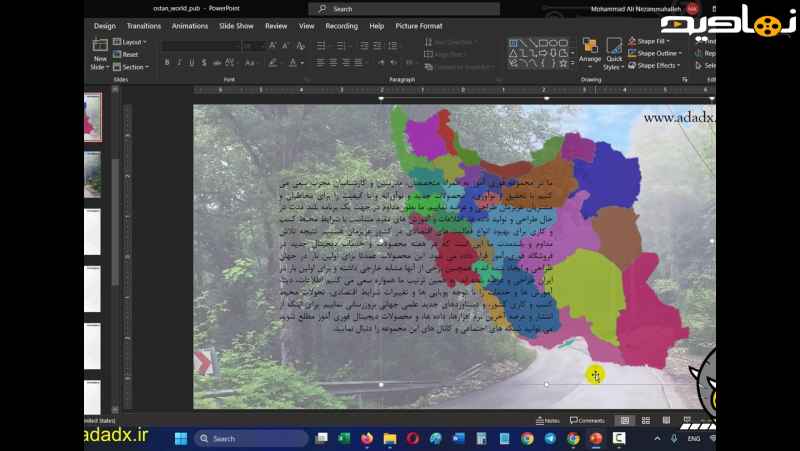Toggle Underline text formatting
This screenshot has height=451, width=800.
(192, 62)
